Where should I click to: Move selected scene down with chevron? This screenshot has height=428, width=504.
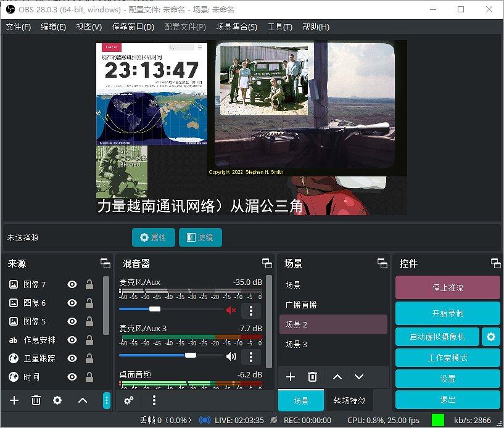359,377
